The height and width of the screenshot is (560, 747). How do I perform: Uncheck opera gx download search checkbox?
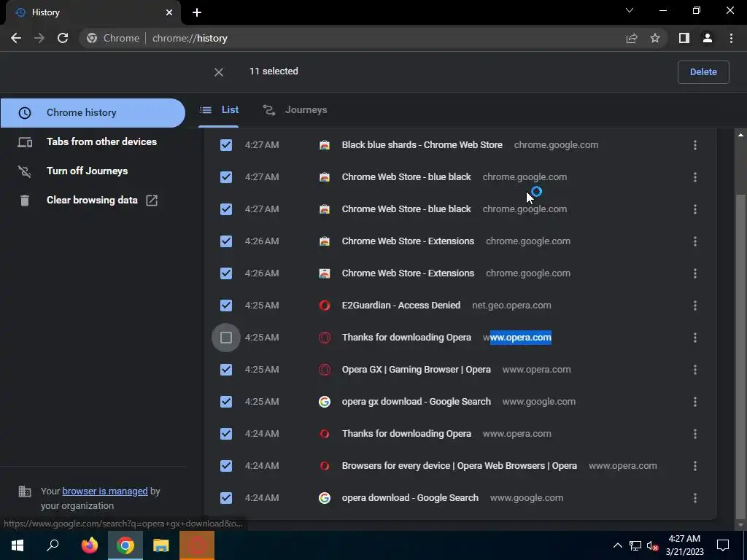(x=226, y=402)
